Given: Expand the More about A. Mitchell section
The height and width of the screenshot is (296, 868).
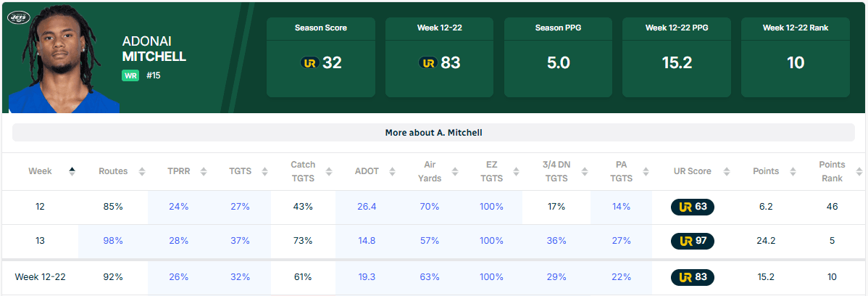Looking at the screenshot, I should pyautogui.click(x=433, y=133).
